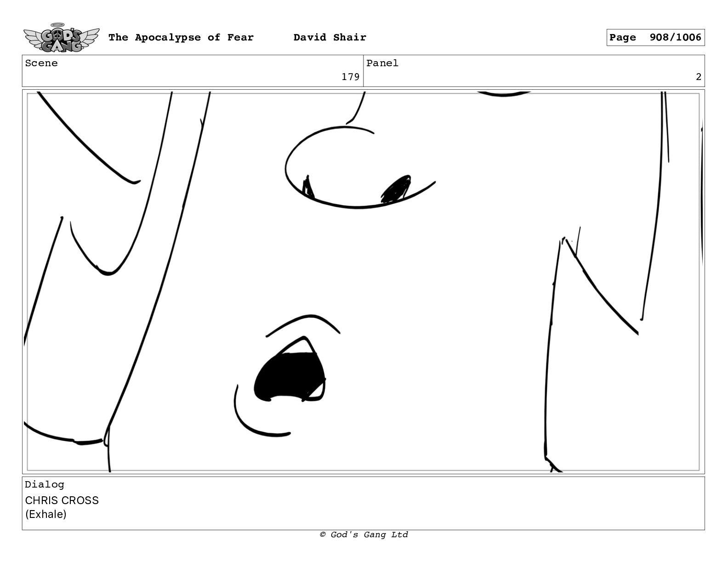The width and height of the screenshot is (728, 563).
Task: Select the title 'The Apocalypse of Fear'
Action: click(x=181, y=37)
